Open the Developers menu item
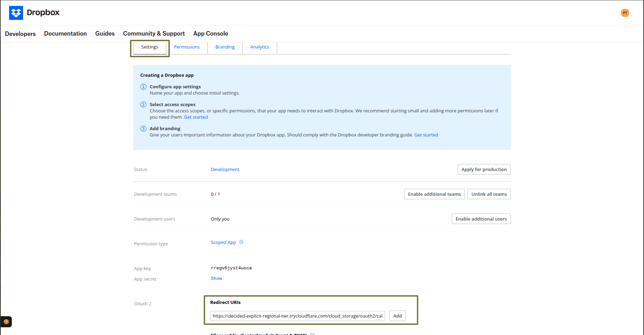This screenshot has height=335, width=644. click(x=20, y=34)
